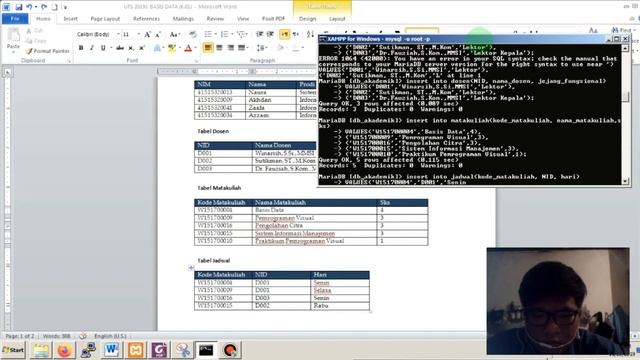Open the File tab
Viewport: 640px width, 360px height.
[x=15, y=19]
